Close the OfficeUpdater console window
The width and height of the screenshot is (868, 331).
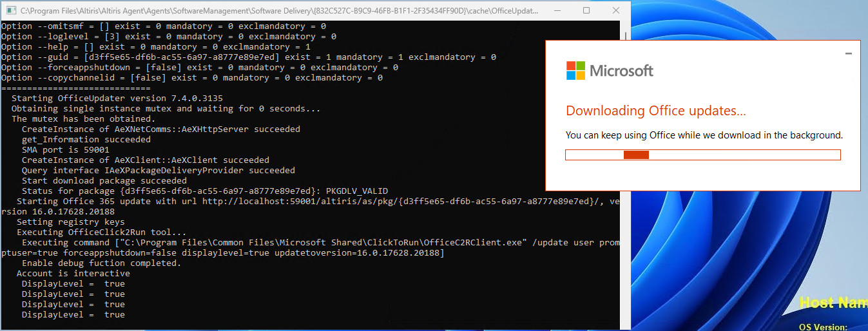click(x=615, y=10)
